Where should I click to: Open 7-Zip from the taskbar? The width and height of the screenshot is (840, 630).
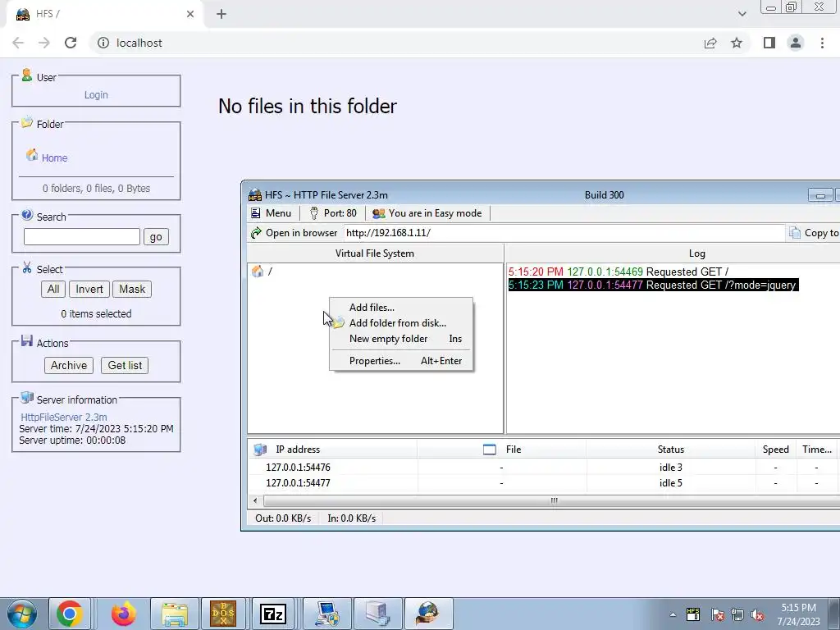tap(272, 614)
